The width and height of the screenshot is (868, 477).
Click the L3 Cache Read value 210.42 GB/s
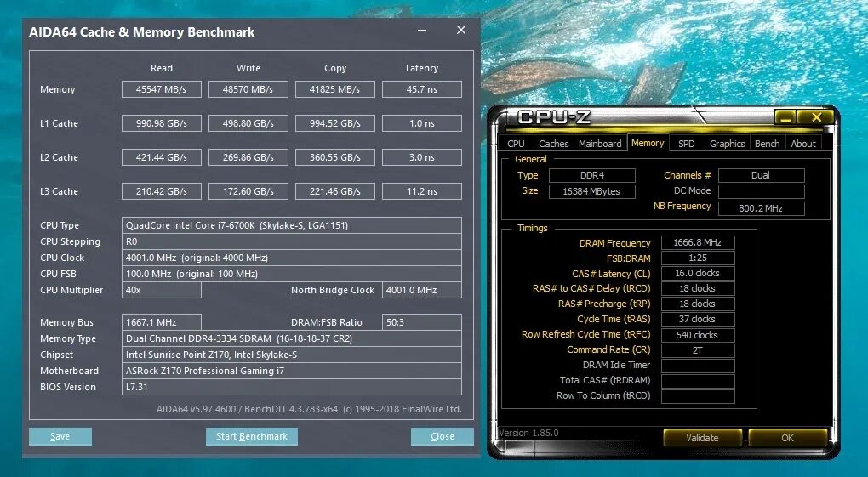click(x=162, y=191)
